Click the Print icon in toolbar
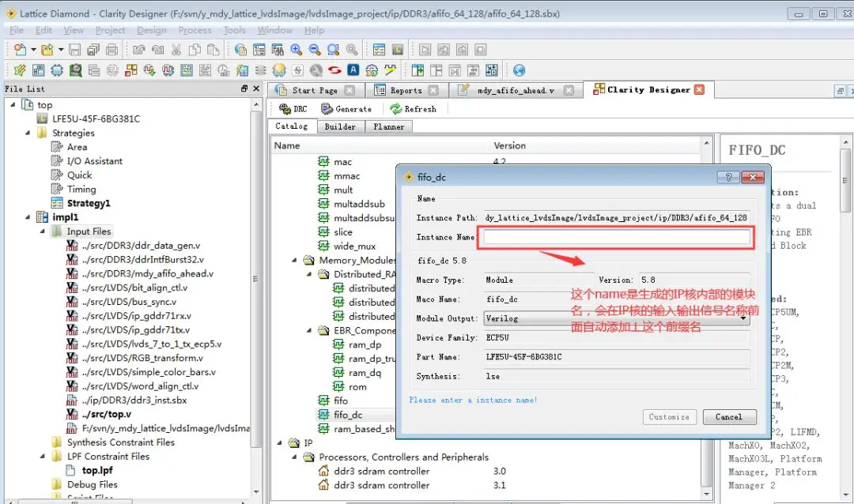The height and width of the screenshot is (504, 854). coord(111,50)
